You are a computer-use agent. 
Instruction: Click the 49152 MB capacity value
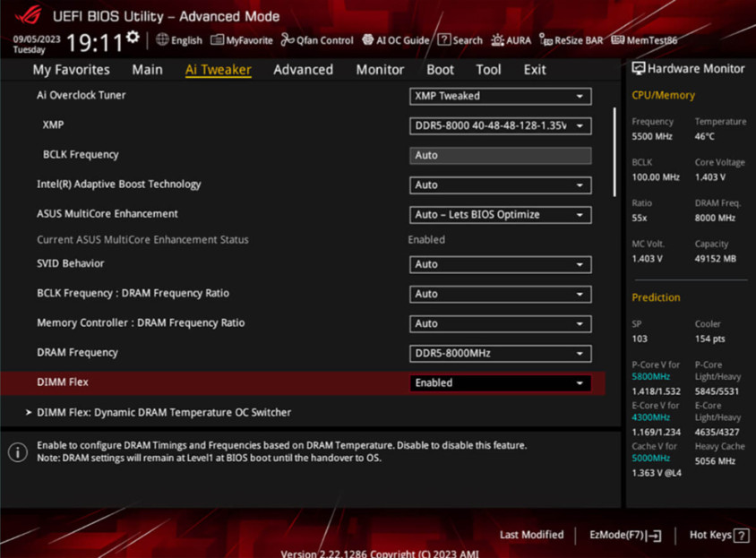tap(716, 259)
